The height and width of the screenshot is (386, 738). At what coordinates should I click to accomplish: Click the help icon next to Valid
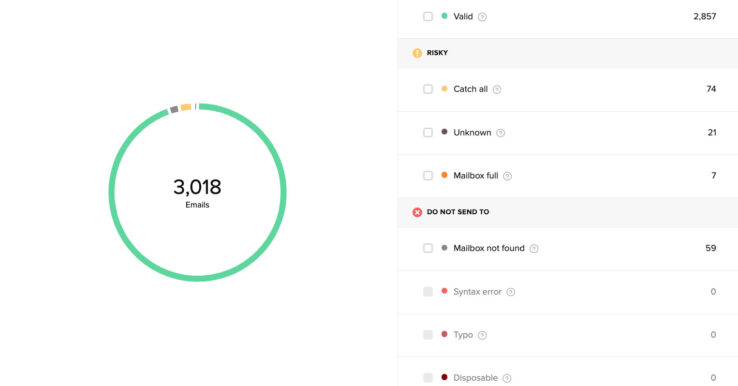click(482, 17)
